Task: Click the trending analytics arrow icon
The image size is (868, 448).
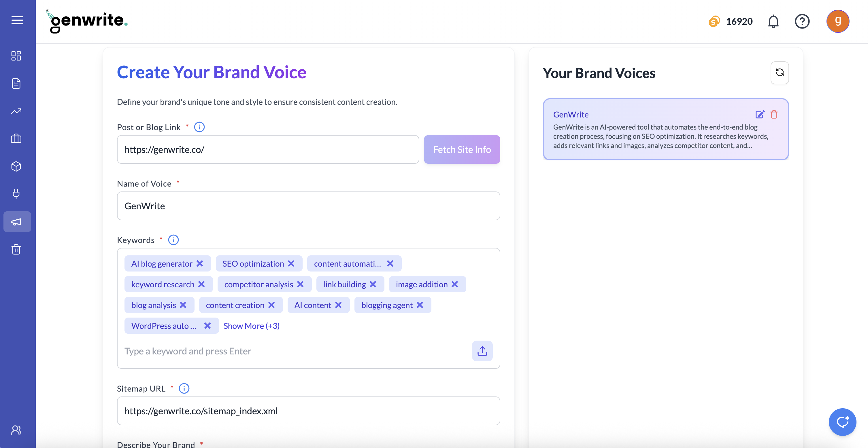Action: point(16,111)
